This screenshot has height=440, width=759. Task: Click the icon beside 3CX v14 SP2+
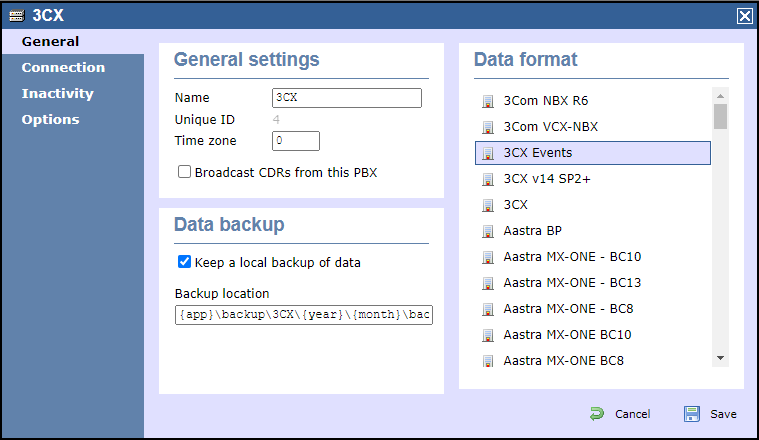point(488,180)
